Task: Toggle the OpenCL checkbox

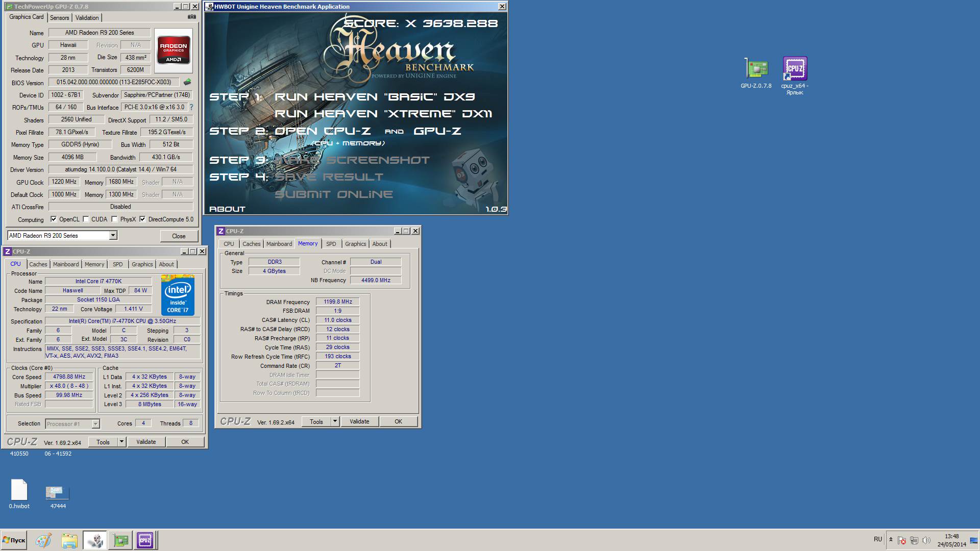Action: pyautogui.click(x=54, y=219)
